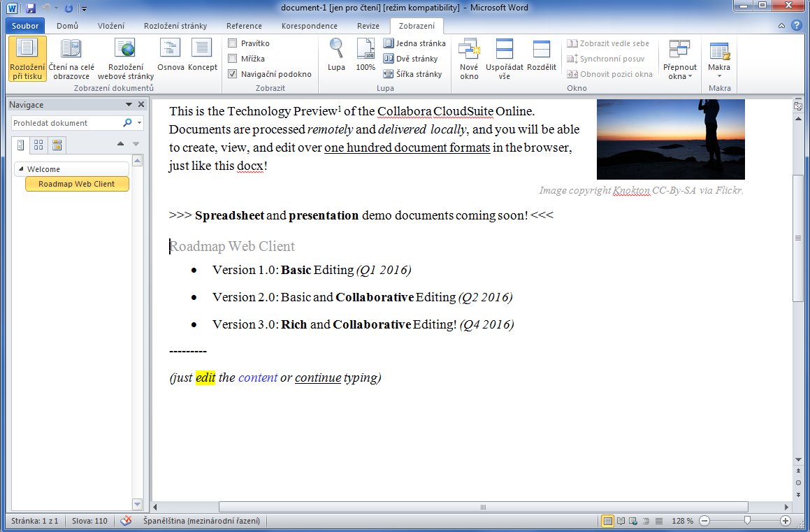Click select browse object button on scrollbar
The image size is (810, 532).
pos(798,483)
